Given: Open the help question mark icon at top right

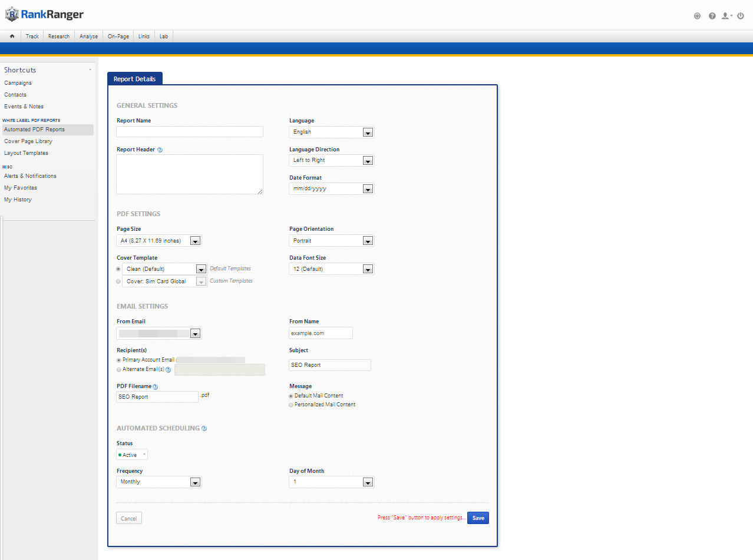Looking at the screenshot, I should point(712,16).
